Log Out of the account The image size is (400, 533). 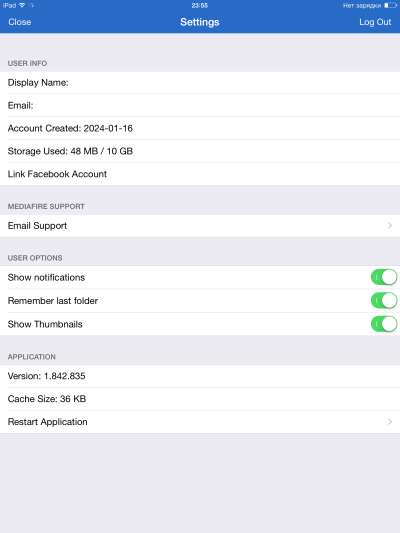coord(375,22)
